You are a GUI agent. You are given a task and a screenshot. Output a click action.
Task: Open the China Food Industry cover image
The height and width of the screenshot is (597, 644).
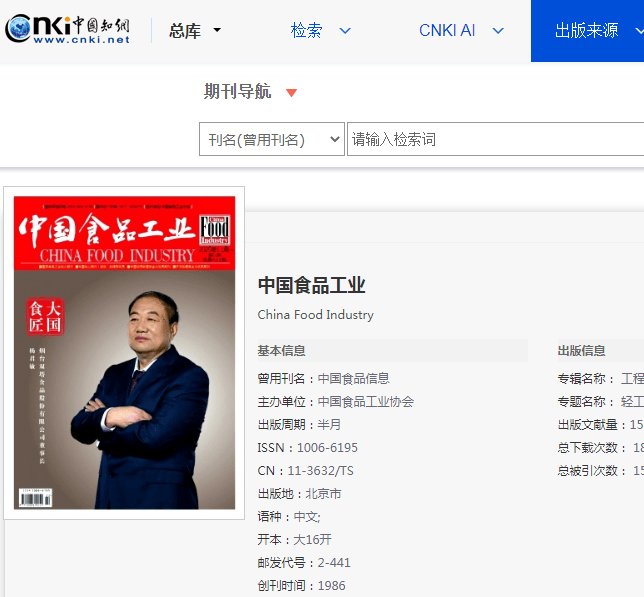(x=124, y=353)
